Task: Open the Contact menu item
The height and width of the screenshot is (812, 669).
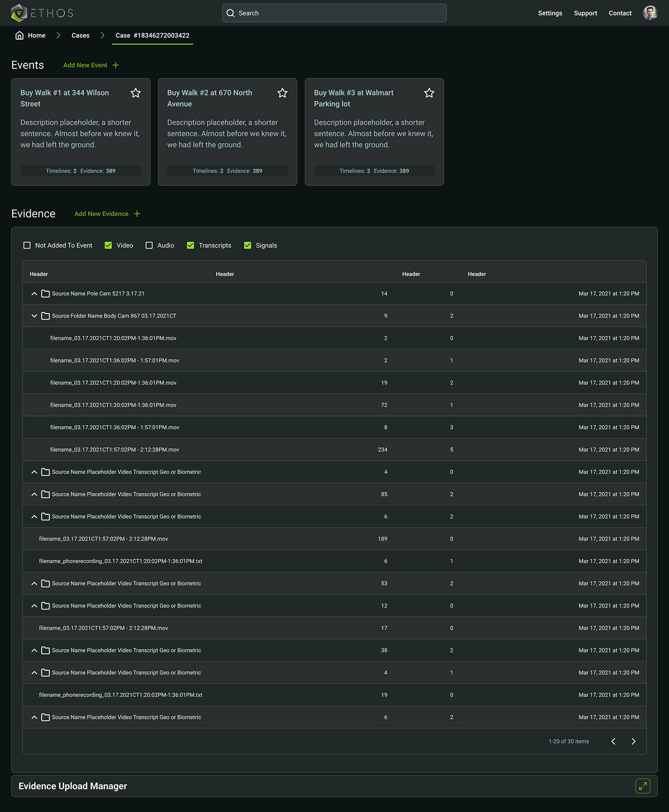Action: point(620,13)
